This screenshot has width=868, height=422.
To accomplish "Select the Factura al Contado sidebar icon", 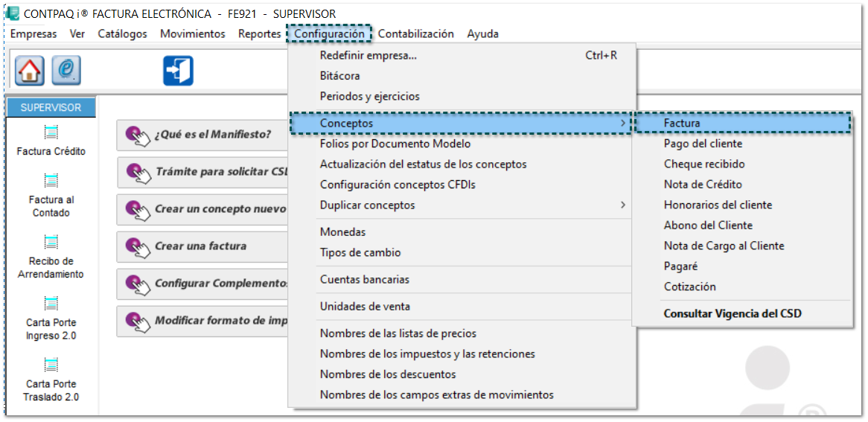I will tap(51, 181).
